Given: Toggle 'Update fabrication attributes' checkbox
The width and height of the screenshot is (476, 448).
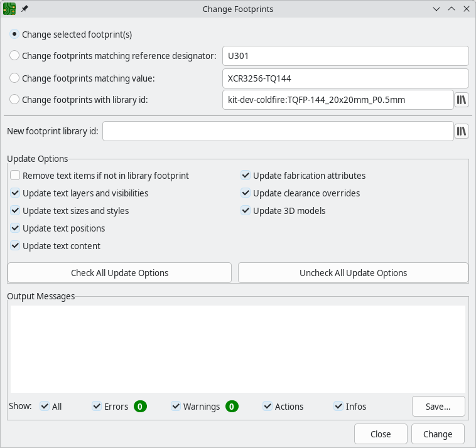Looking at the screenshot, I should pos(246,176).
